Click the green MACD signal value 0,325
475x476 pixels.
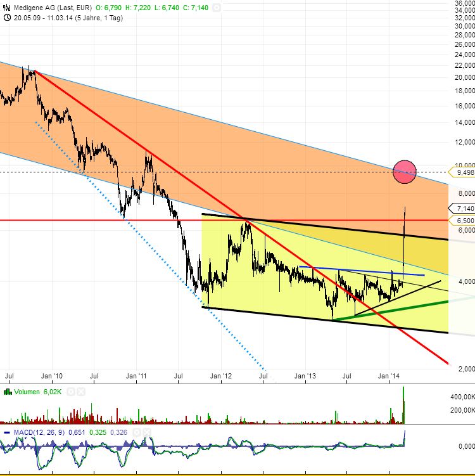point(98,432)
